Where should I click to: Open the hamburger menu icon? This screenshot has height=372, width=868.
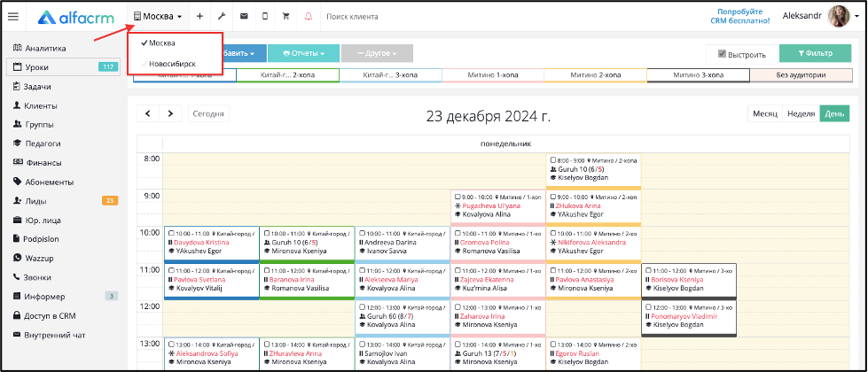click(12, 17)
